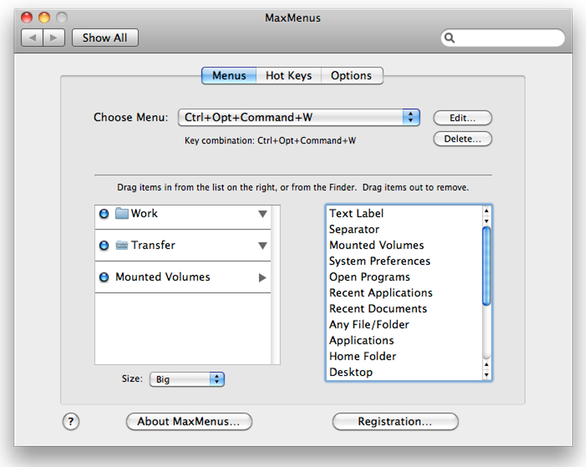586x467 pixels.
Task: Select System Preferences in the items list
Action: [380, 261]
